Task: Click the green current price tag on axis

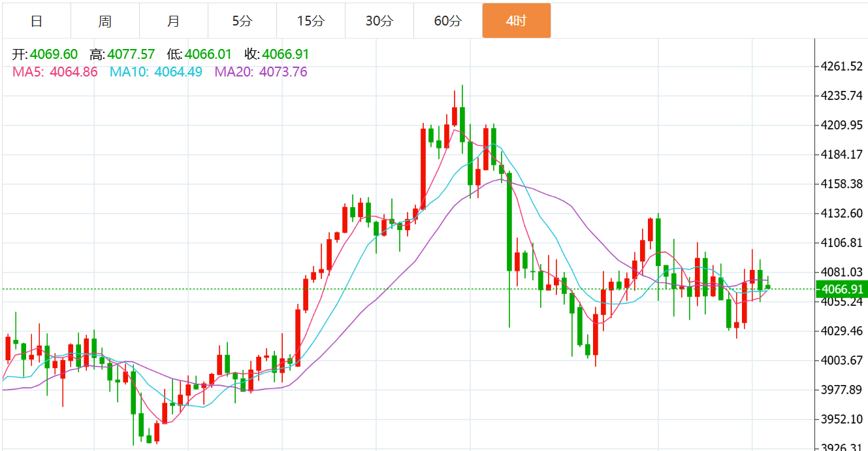Action: 843,289
